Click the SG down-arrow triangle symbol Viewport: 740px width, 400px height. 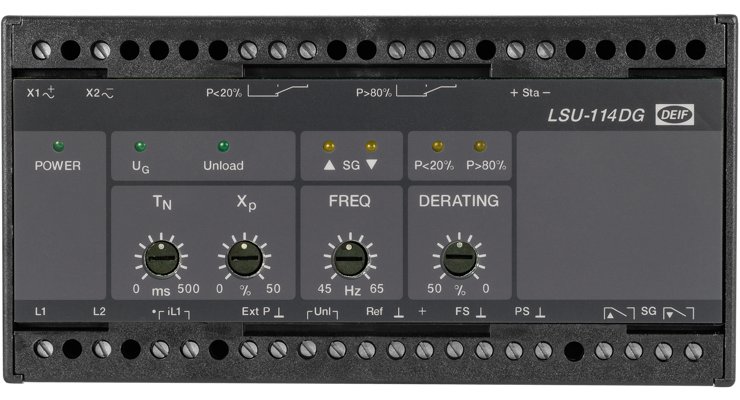(x=372, y=165)
